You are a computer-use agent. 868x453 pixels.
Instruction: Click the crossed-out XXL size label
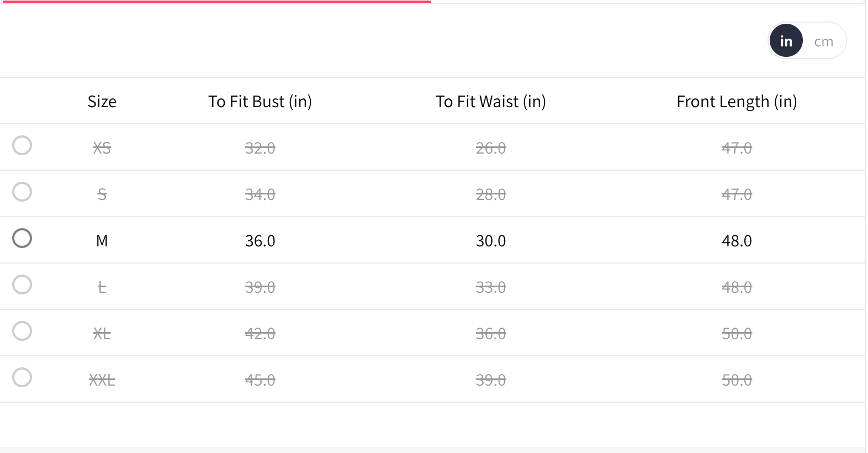click(102, 380)
